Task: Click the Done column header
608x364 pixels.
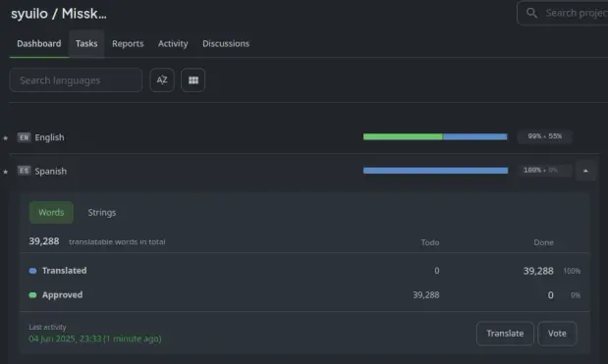Action: (x=543, y=242)
